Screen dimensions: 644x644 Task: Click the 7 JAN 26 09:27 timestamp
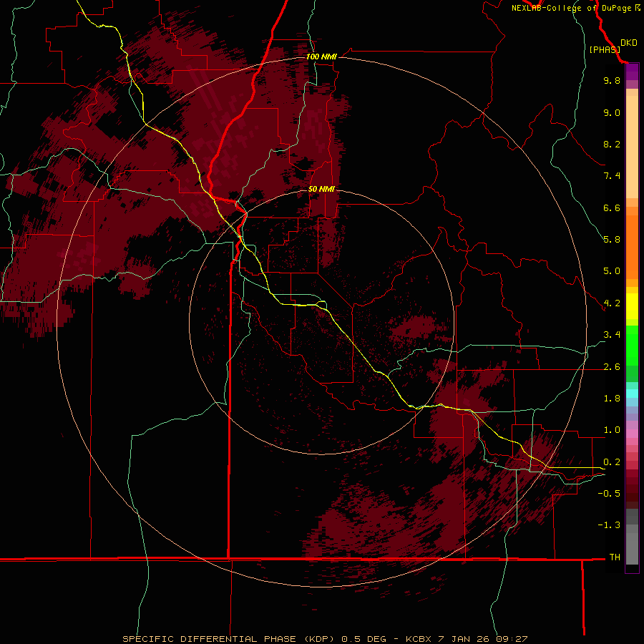pos(482,639)
